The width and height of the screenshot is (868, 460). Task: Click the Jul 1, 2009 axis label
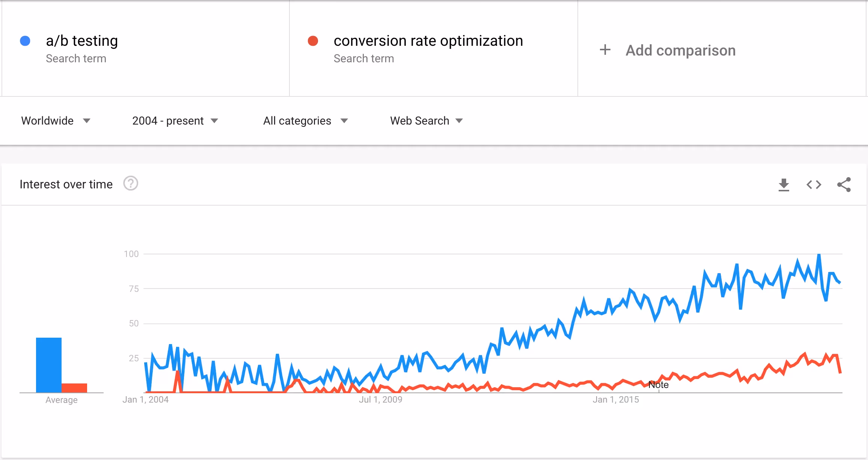(x=380, y=400)
